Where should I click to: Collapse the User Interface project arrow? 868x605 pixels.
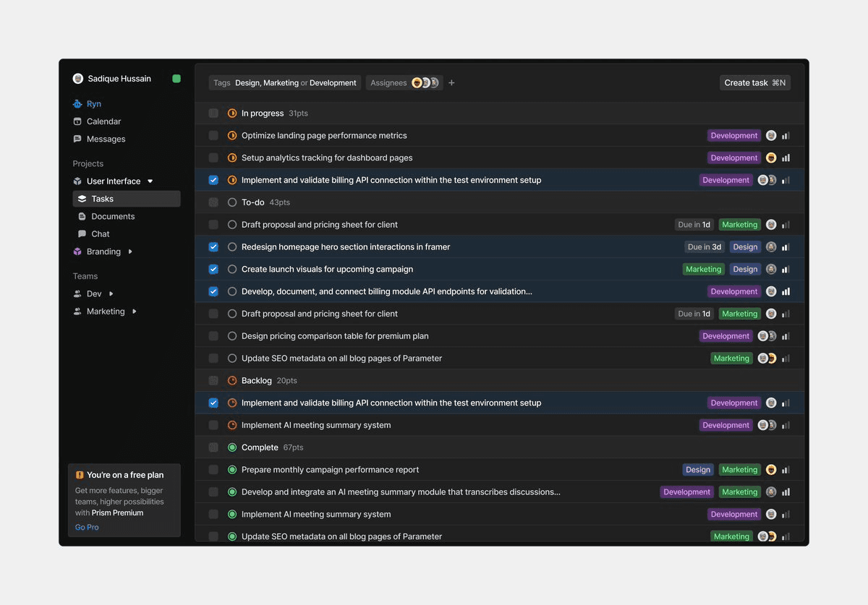click(x=150, y=181)
